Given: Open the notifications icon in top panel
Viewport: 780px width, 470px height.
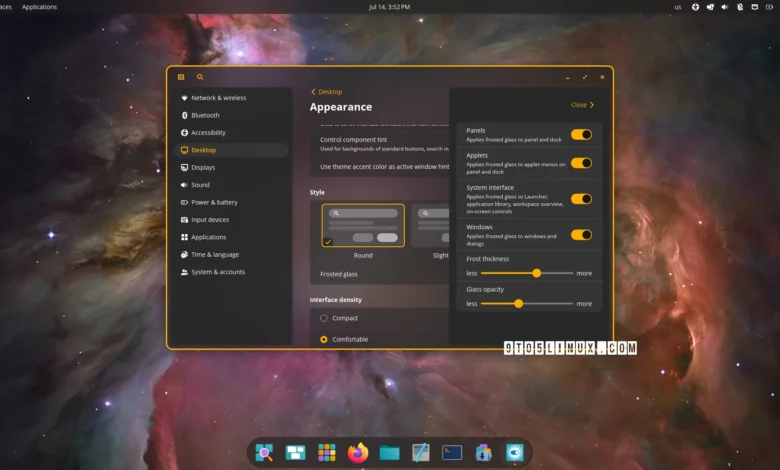Looking at the screenshot, I should (755, 7).
